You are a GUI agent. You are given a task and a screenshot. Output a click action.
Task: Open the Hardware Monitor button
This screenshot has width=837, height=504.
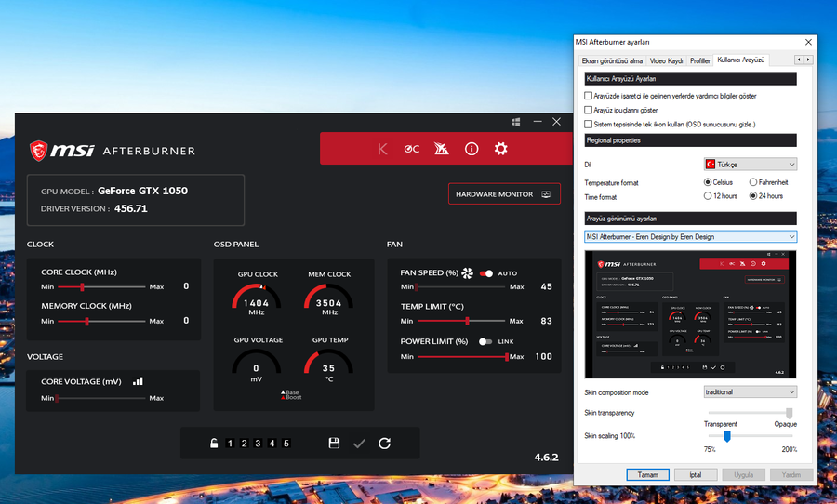[504, 193]
